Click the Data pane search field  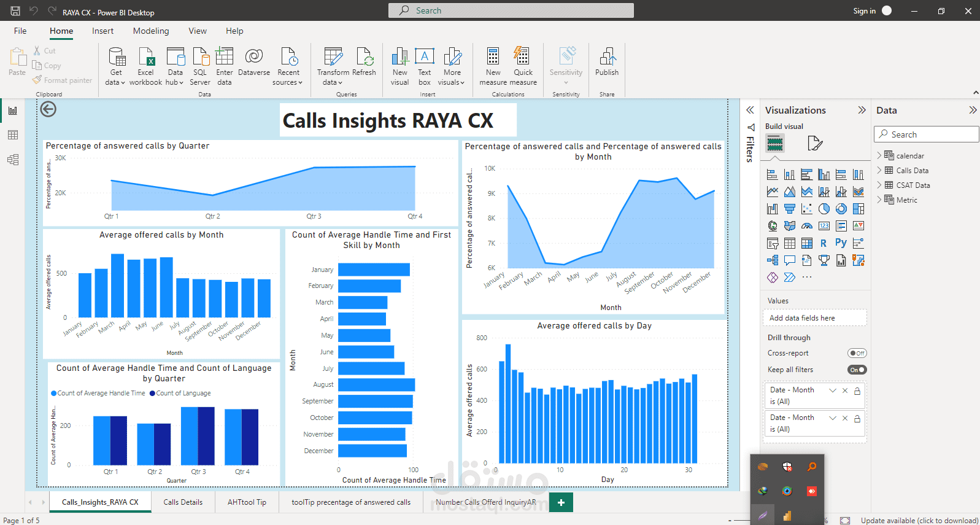pyautogui.click(x=926, y=134)
